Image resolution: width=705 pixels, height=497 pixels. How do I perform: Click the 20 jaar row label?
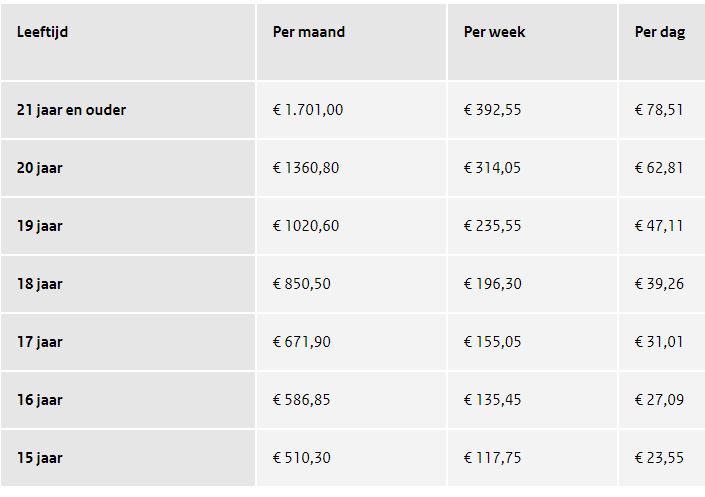pyautogui.click(x=40, y=168)
